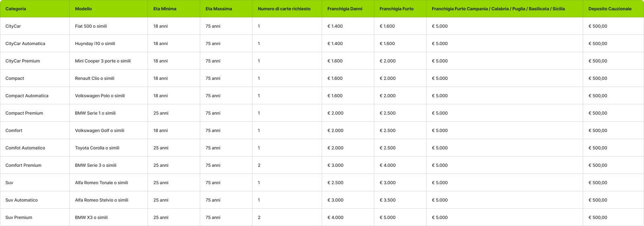The height and width of the screenshot is (226, 644).
Task: Select the Eta Minima header
Action: click(x=165, y=9)
